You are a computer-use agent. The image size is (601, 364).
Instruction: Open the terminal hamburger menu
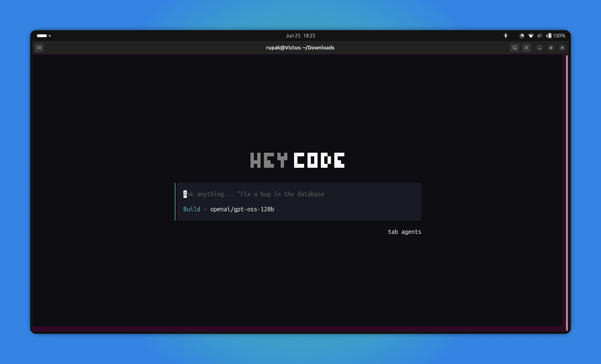(526, 48)
